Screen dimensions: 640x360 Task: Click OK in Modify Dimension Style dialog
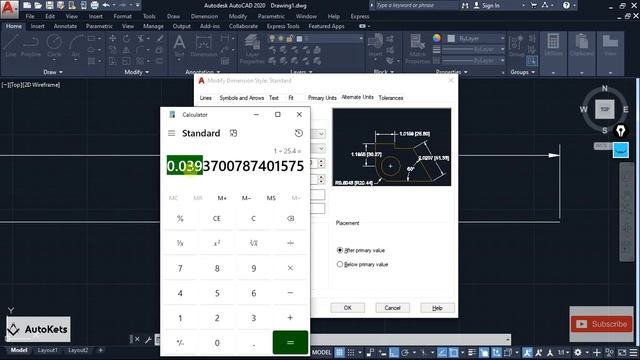(348, 308)
